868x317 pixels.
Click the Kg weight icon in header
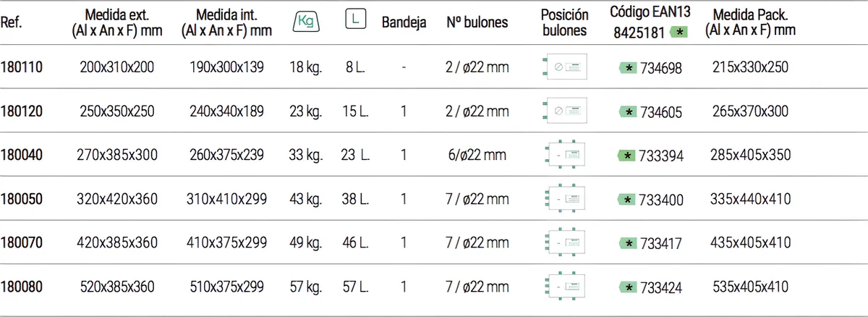(305, 22)
